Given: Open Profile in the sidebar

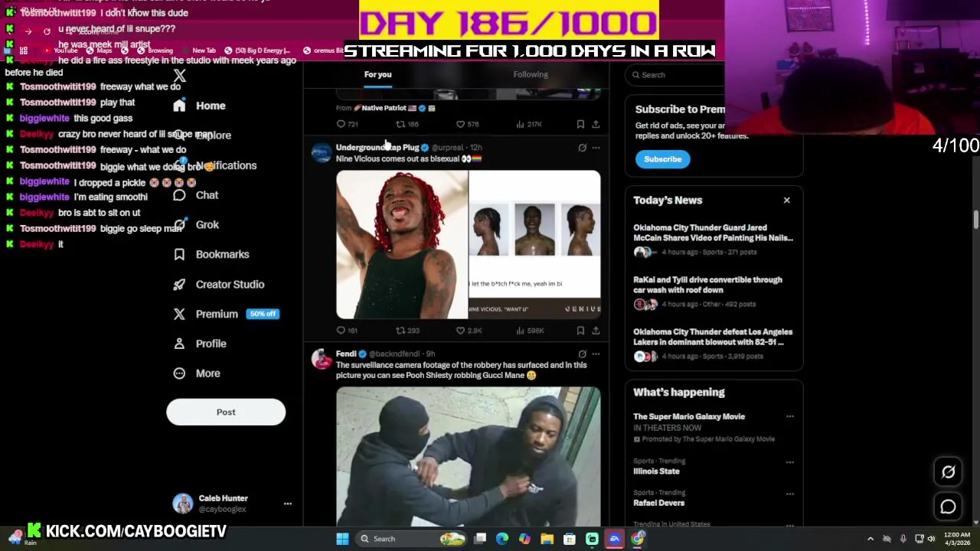Looking at the screenshot, I should pyautogui.click(x=200, y=344).
